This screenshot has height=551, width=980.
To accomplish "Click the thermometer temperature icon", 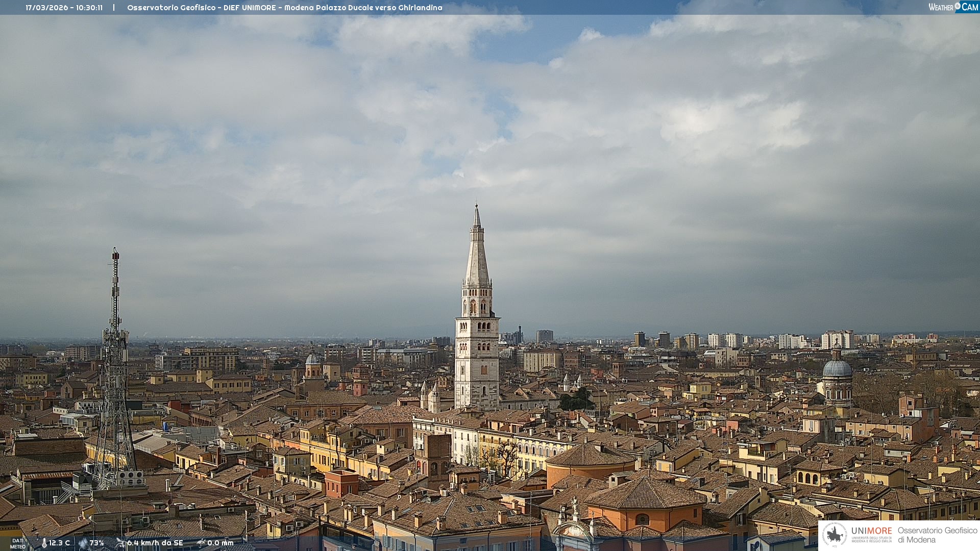I will [44, 543].
